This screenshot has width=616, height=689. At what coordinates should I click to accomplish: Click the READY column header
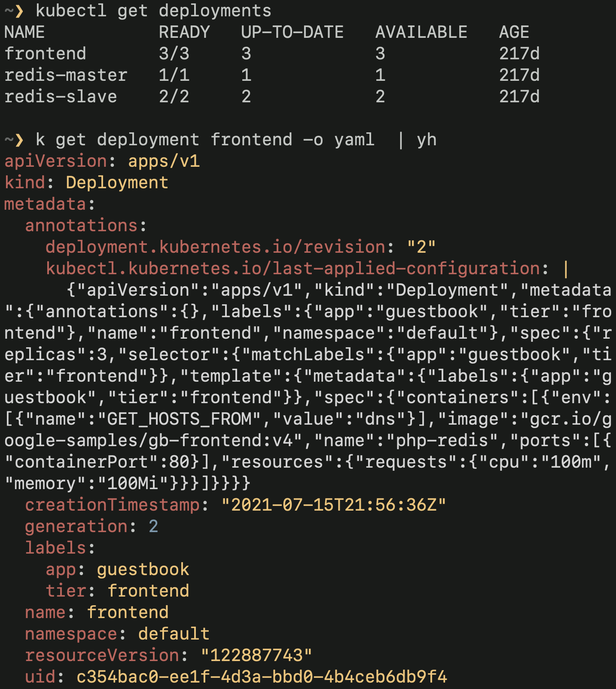(x=184, y=32)
